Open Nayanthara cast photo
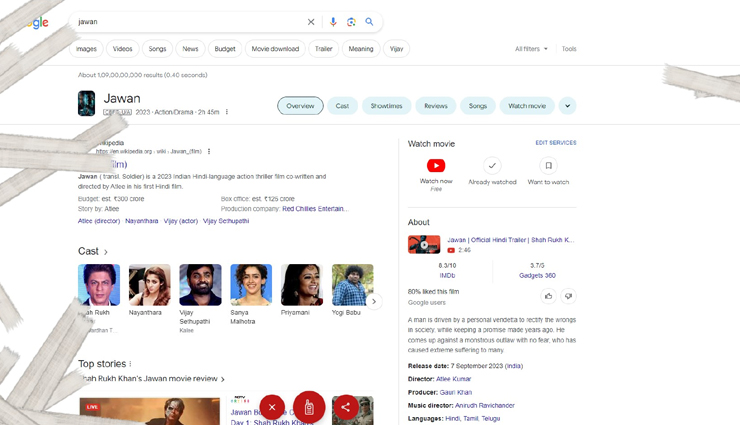This screenshot has height=425, width=740. pyautogui.click(x=150, y=285)
